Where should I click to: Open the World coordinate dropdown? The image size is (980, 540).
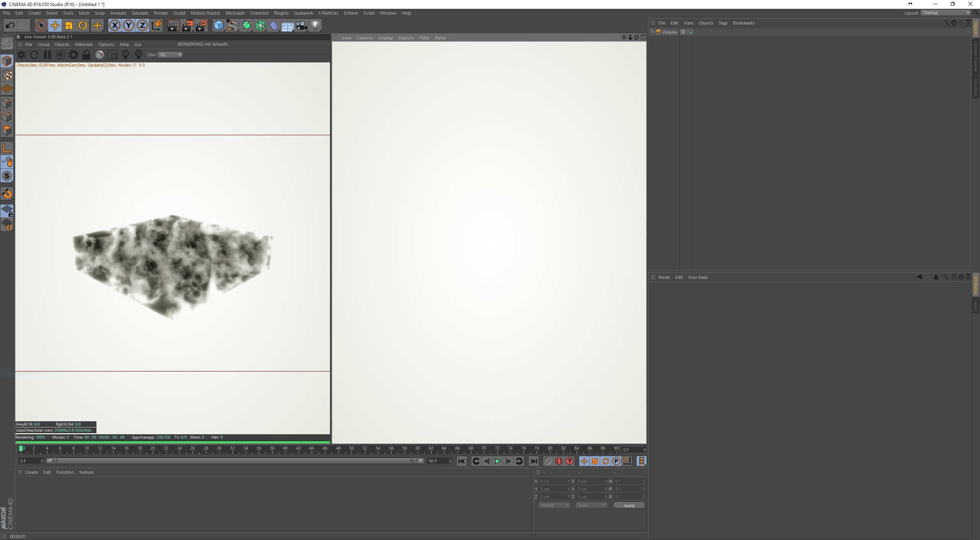click(x=554, y=506)
